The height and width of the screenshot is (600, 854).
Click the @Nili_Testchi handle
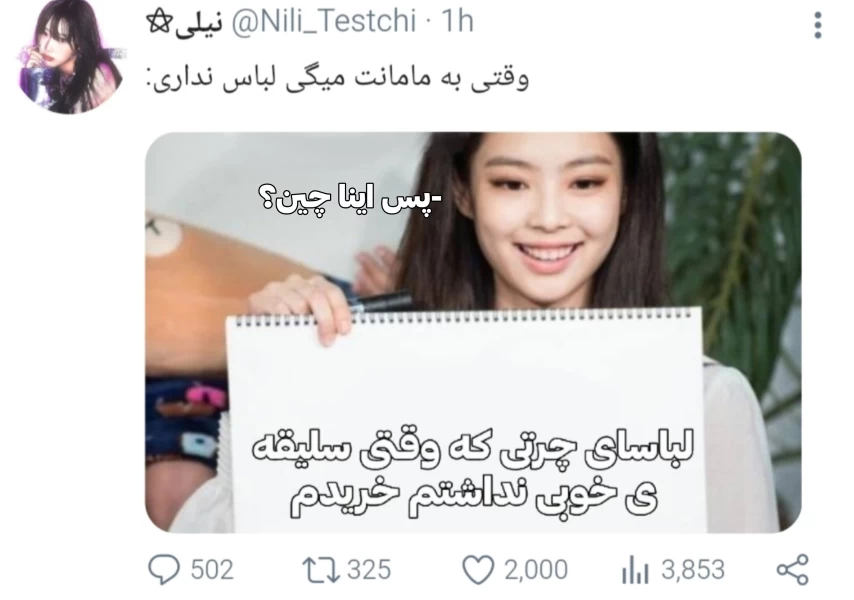coord(324,22)
